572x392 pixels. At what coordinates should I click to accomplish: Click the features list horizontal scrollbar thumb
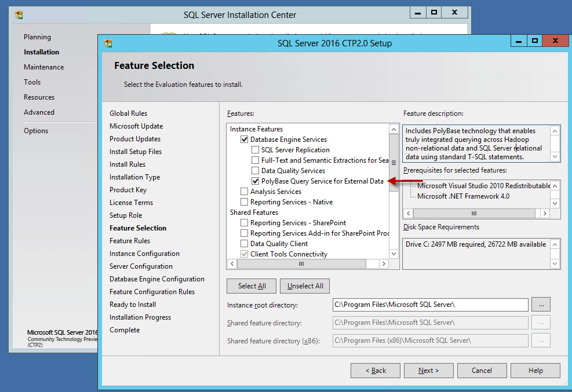pos(301,263)
